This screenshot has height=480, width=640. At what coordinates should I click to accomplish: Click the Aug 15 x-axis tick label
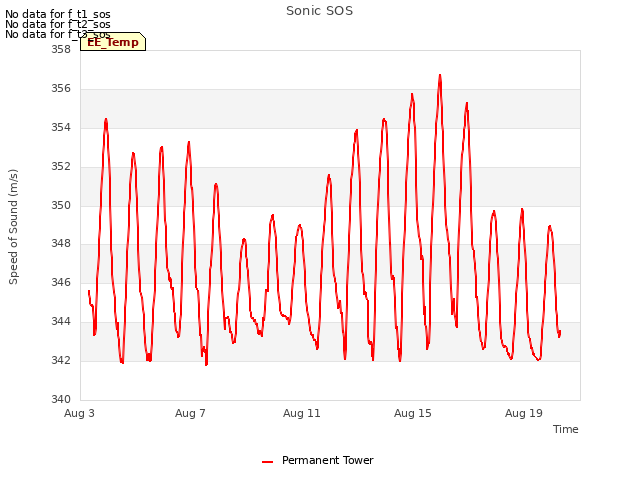pos(413,413)
